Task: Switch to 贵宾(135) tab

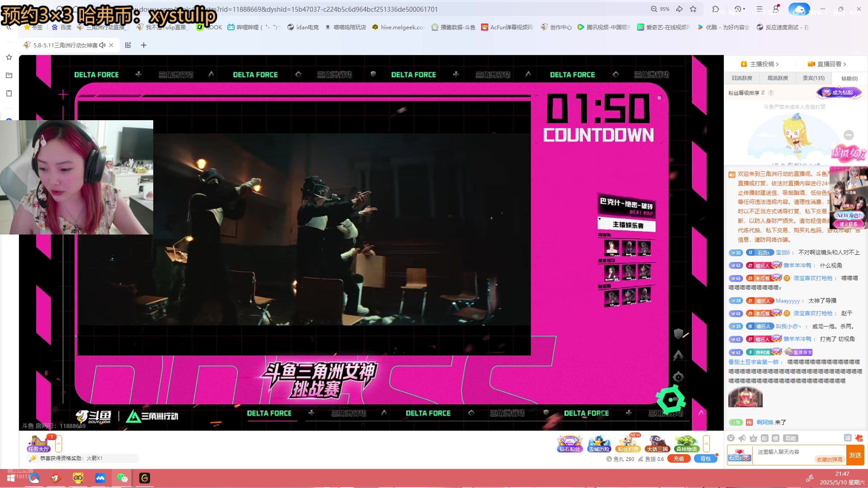Action: click(x=813, y=78)
